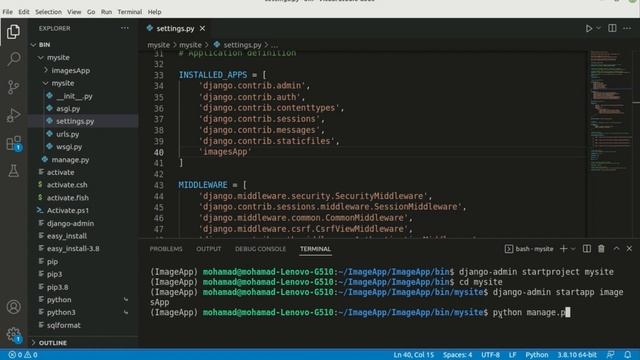The width and height of the screenshot is (640, 360).
Task: Switch to the PROBLEMS panel tab
Action: click(166, 249)
